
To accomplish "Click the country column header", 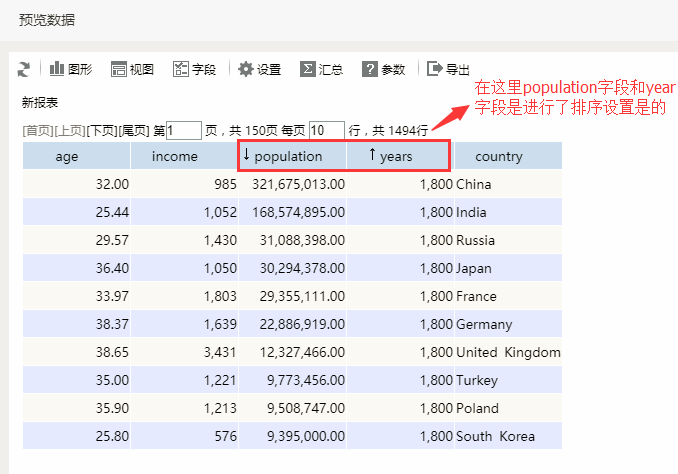I will [x=508, y=156].
